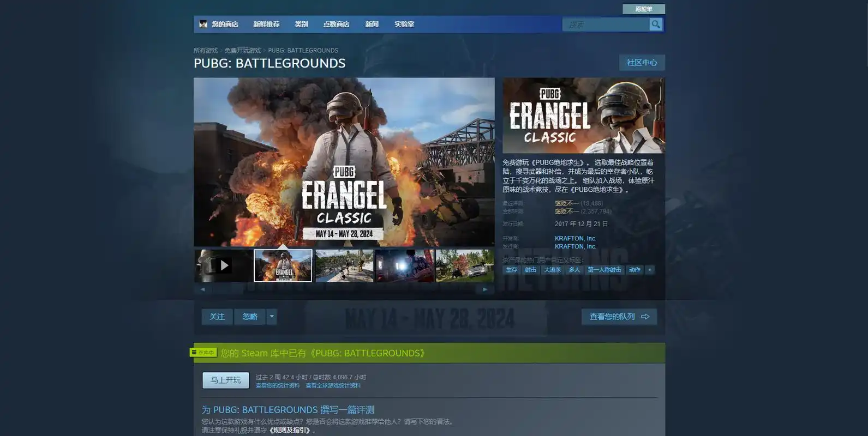Select the 动作 tag
The height and width of the screenshot is (436, 868).
[634, 270]
